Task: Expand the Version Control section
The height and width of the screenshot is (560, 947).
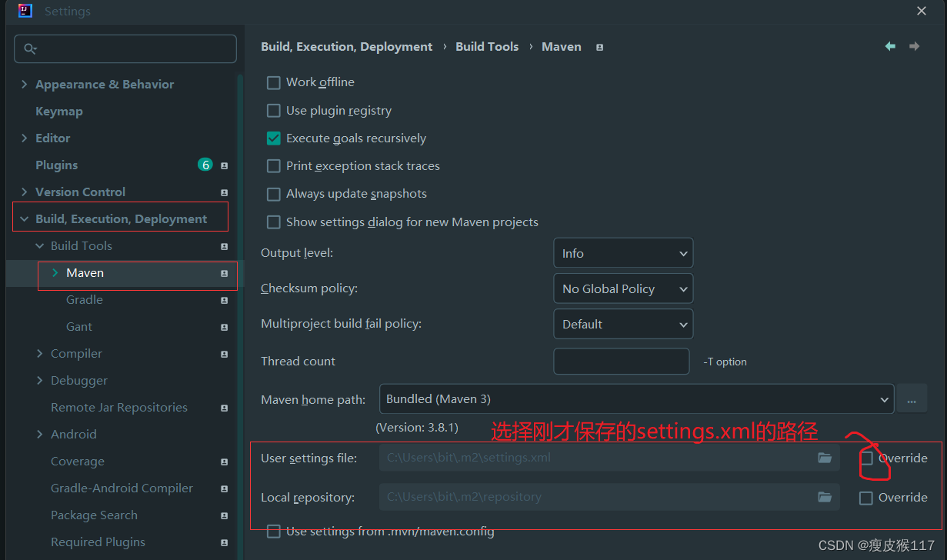Action: click(25, 192)
